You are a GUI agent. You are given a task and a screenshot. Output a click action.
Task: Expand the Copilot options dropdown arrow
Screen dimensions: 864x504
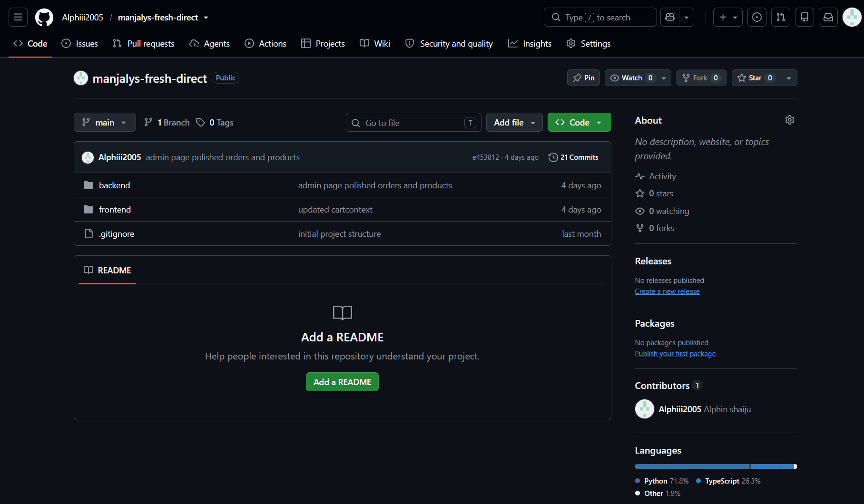687,18
